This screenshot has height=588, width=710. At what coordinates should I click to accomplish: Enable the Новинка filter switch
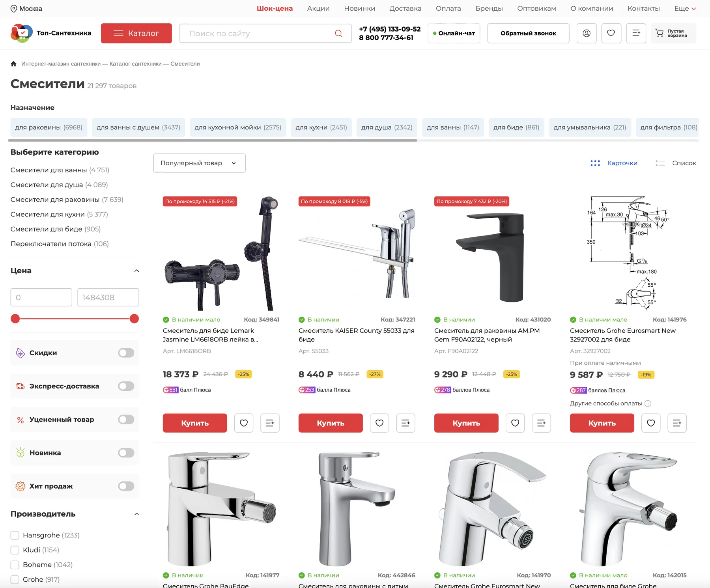tap(126, 453)
